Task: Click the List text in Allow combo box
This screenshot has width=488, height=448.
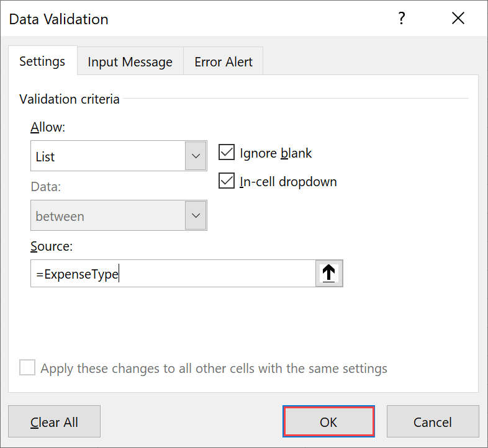Action: pos(45,157)
